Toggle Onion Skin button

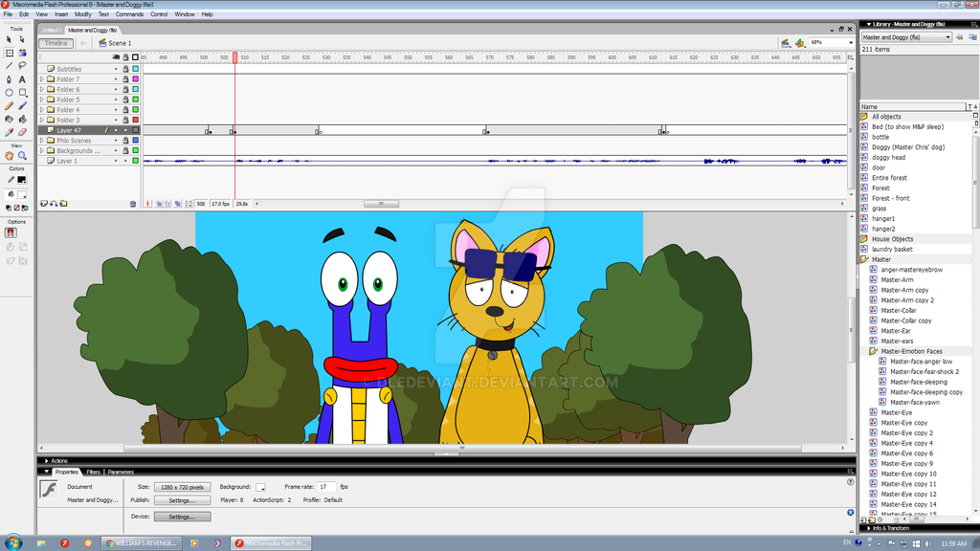[x=159, y=204]
